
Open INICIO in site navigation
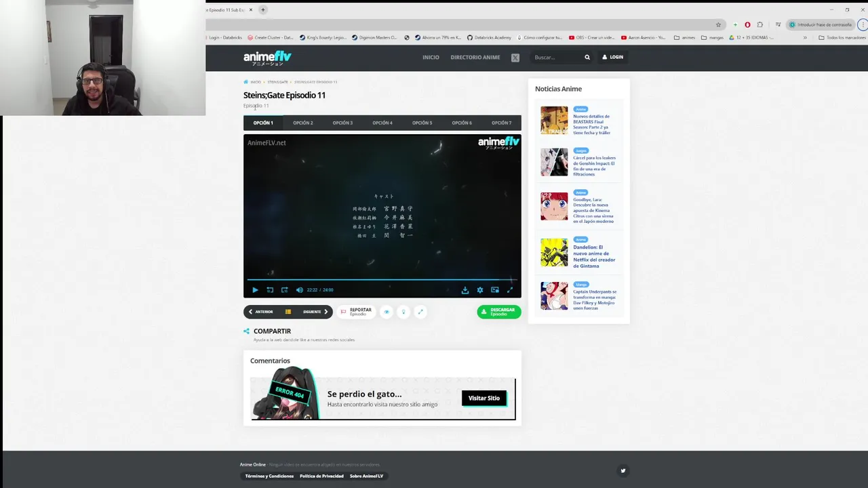click(x=431, y=58)
